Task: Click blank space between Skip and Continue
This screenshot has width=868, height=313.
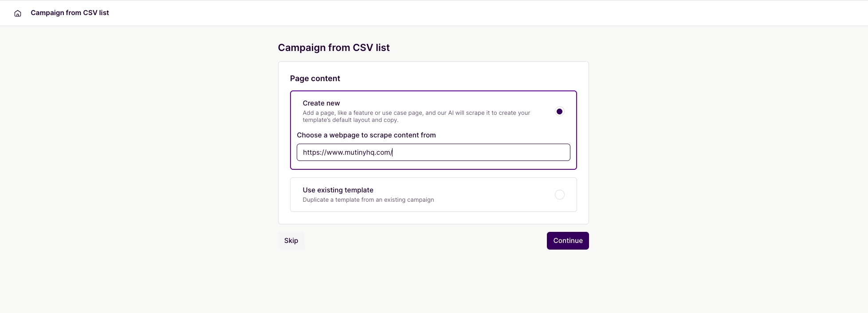Action: 425,241
